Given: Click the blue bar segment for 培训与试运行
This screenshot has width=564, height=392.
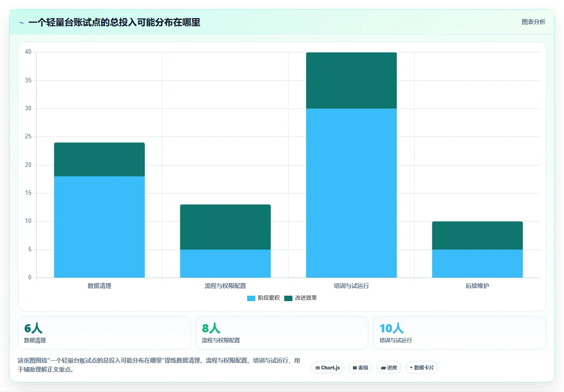Looking at the screenshot, I should pos(351,193).
